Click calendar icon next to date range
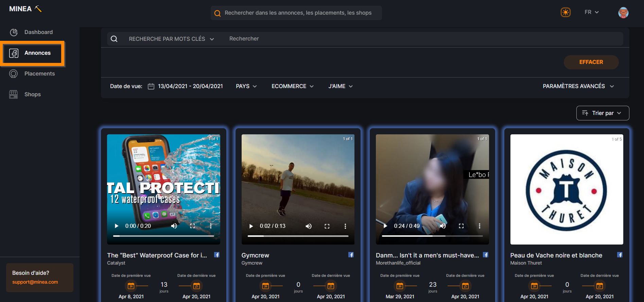 coord(151,86)
